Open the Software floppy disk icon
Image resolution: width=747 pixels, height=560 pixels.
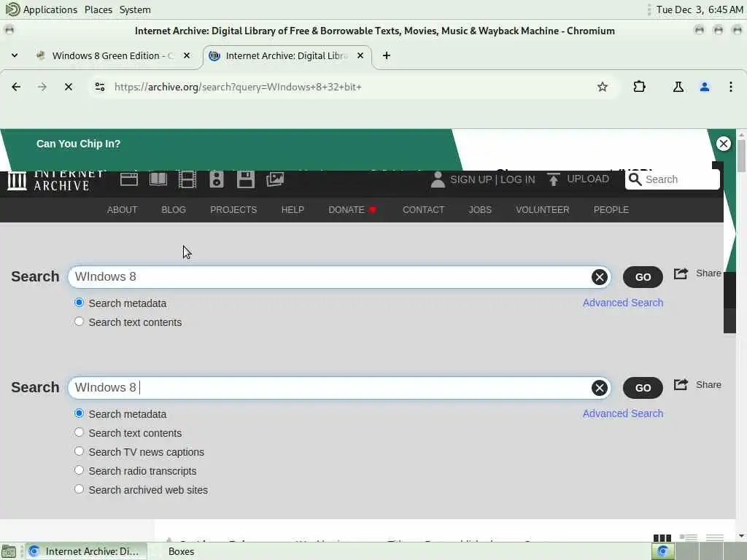[x=246, y=179]
